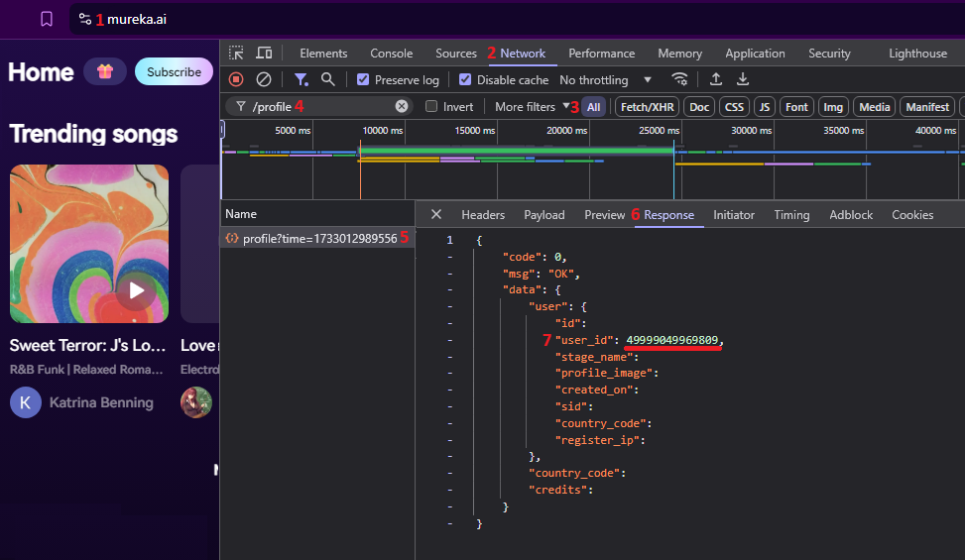Clear the network log icon
The height and width of the screenshot is (560, 965).
click(x=264, y=79)
